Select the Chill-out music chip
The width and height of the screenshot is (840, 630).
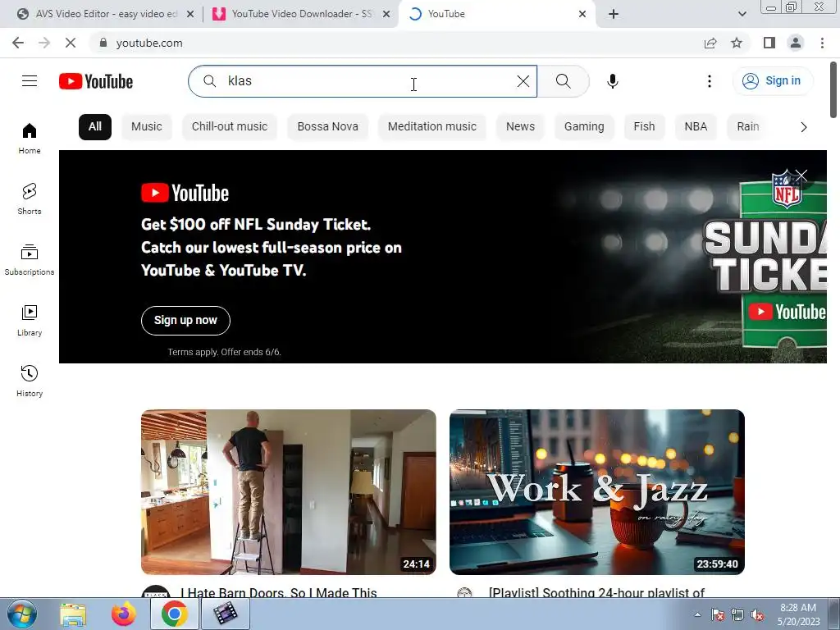[x=230, y=127]
